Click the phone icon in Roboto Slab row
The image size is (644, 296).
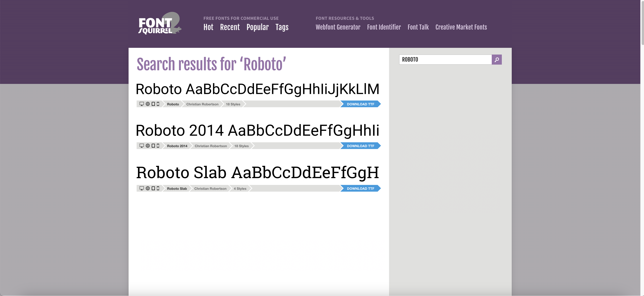158,188
